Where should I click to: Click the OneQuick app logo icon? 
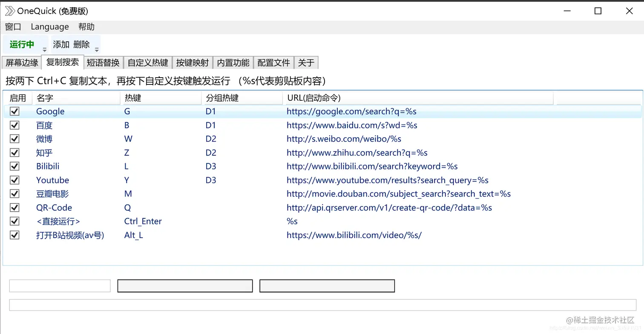(9, 11)
